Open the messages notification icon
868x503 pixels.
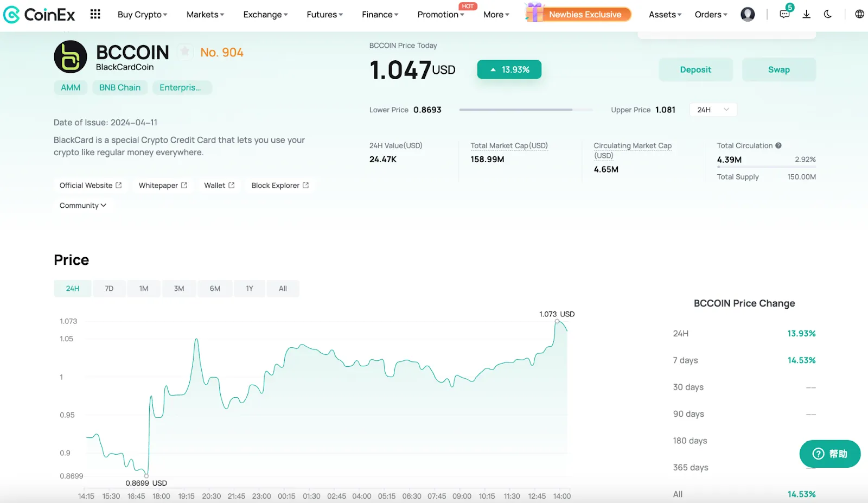point(784,14)
